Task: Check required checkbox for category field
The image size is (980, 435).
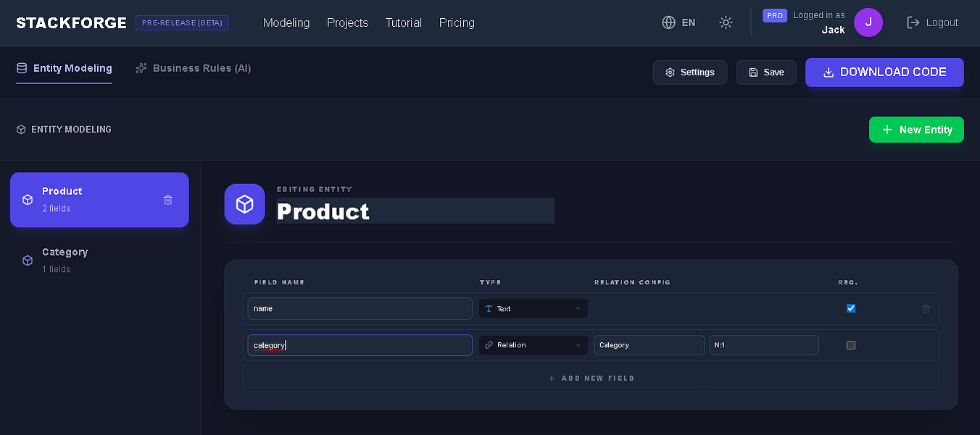Action: [x=851, y=345]
